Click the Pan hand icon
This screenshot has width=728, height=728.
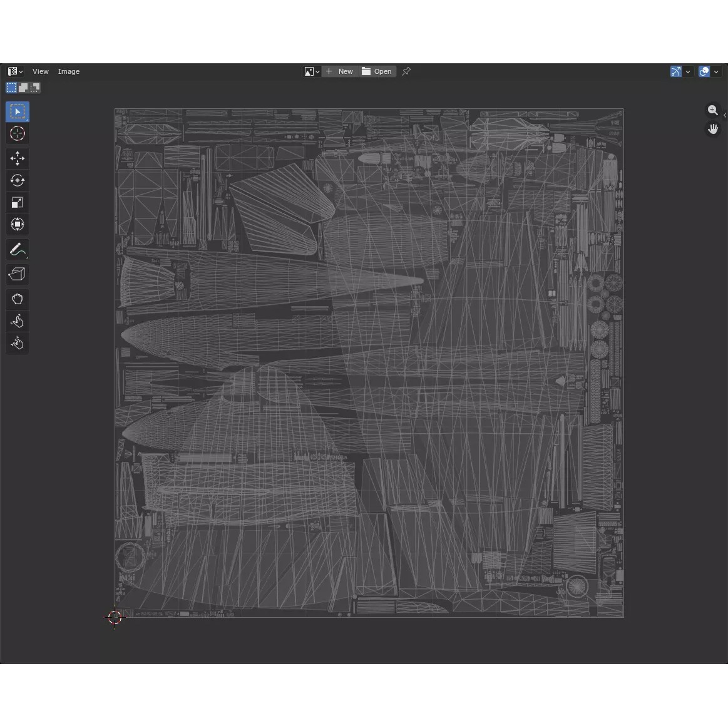pos(713,128)
